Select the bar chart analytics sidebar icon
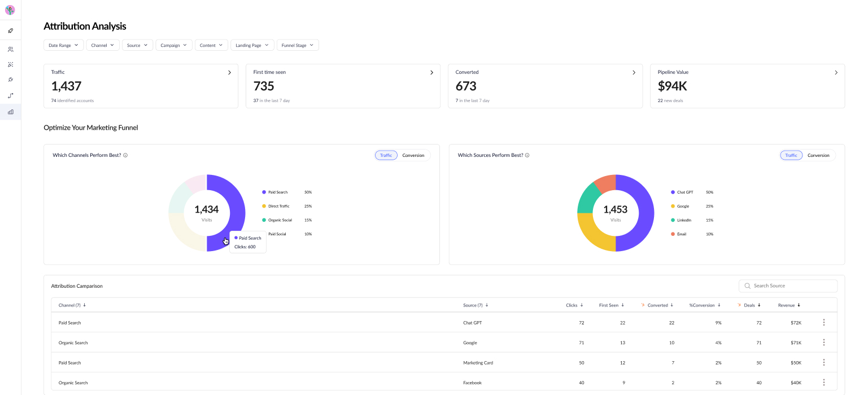The width and height of the screenshot is (868, 395). click(x=10, y=112)
